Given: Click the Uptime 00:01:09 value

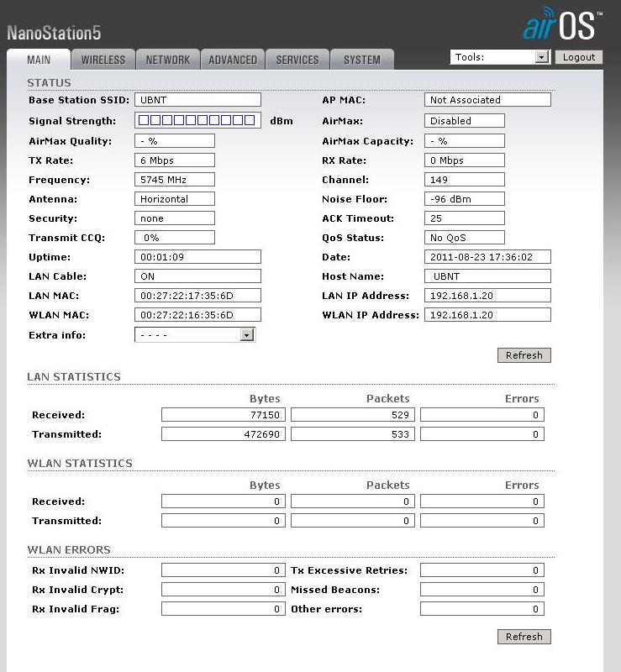Looking at the screenshot, I should 197,257.
